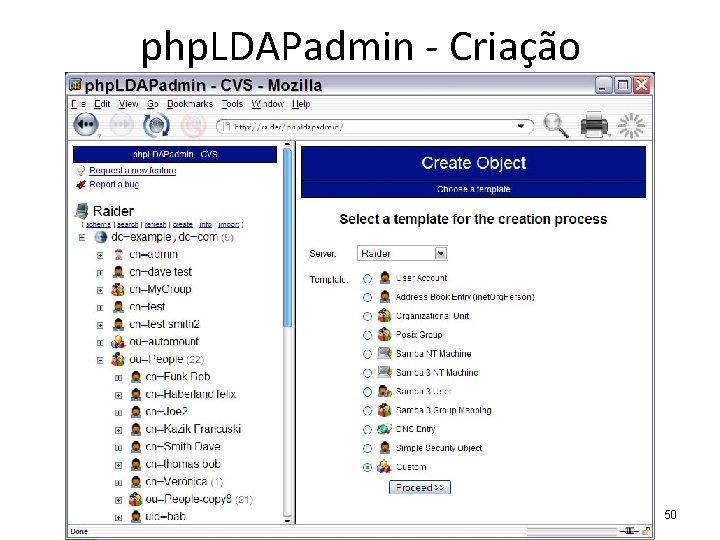This screenshot has width=720, height=540.
Task: Select the cn=dave test tree entry
Action: point(161,272)
